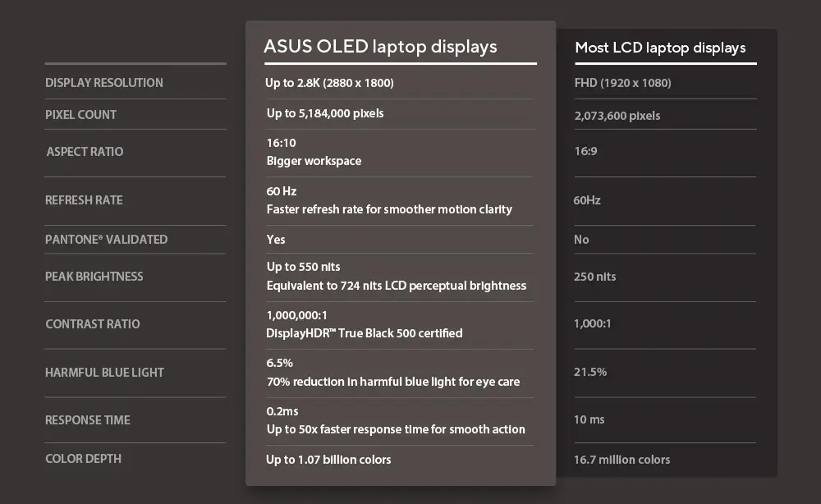Screen dimensions: 821x504
Task: Select the PIXEL COUNT row label
Action: (x=80, y=115)
